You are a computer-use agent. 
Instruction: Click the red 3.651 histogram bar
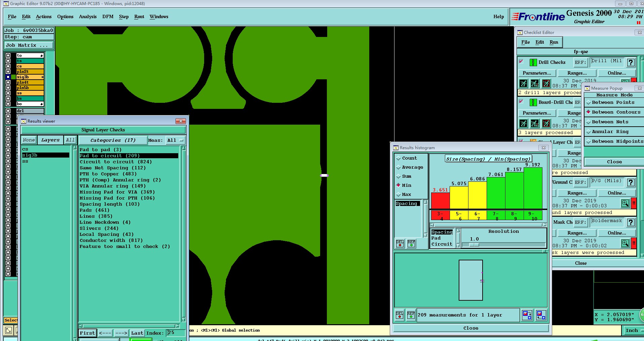pyautogui.click(x=440, y=201)
